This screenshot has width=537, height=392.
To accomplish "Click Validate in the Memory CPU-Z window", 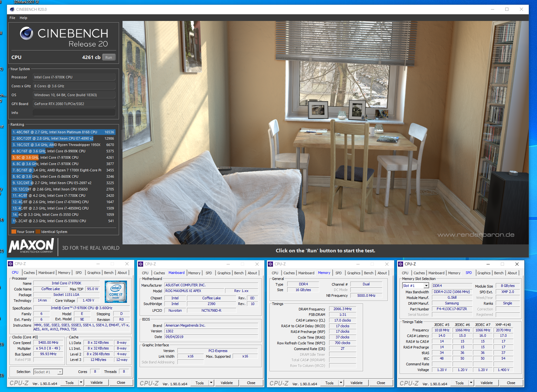I will 356,383.
